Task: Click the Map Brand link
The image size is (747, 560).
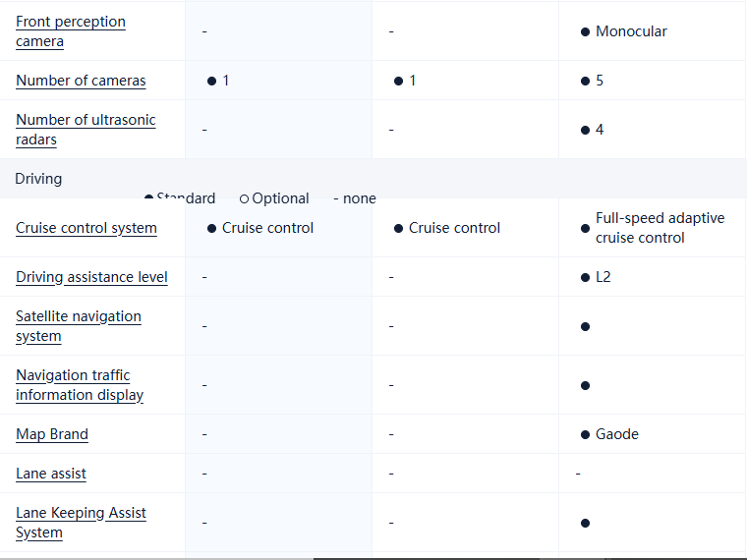Action: (52, 434)
